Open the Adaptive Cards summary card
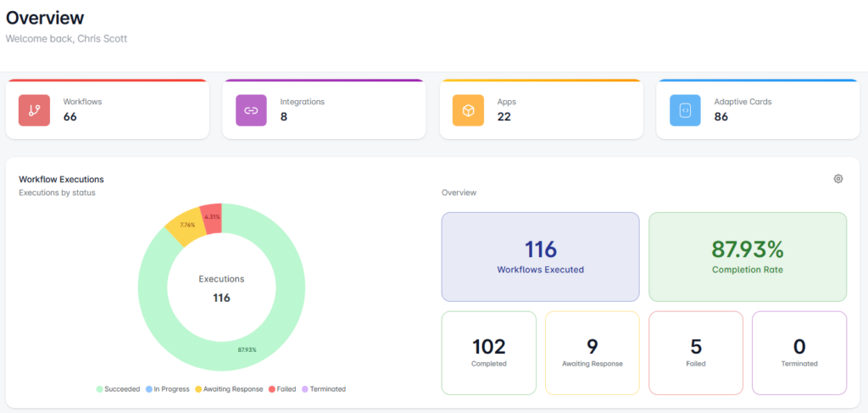Screen dimensions: 868x413 (758, 109)
